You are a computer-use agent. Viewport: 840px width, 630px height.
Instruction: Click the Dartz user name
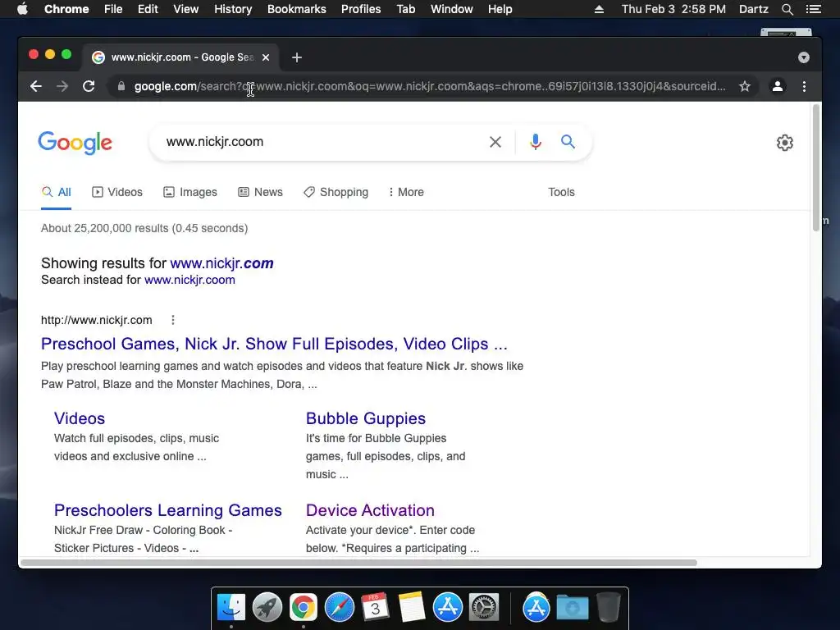[753, 9]
